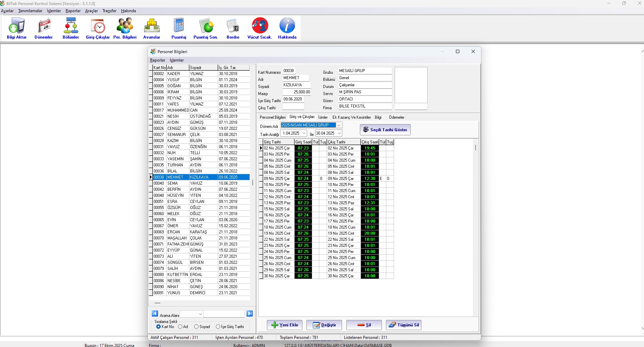
Task: Select the İşe Giriş Tarihi sorting option
Action: pos(218,327)
